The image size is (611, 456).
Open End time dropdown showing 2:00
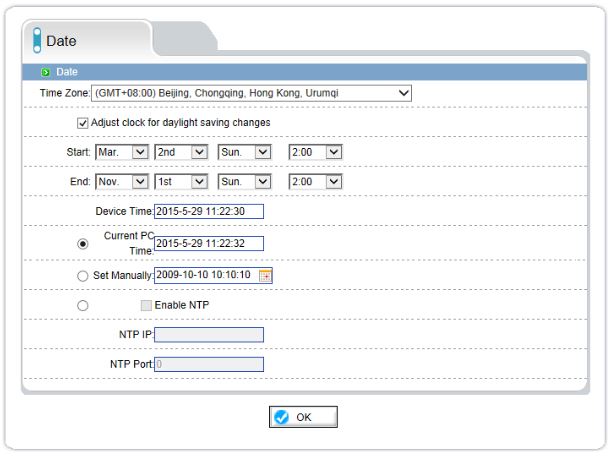315,182
